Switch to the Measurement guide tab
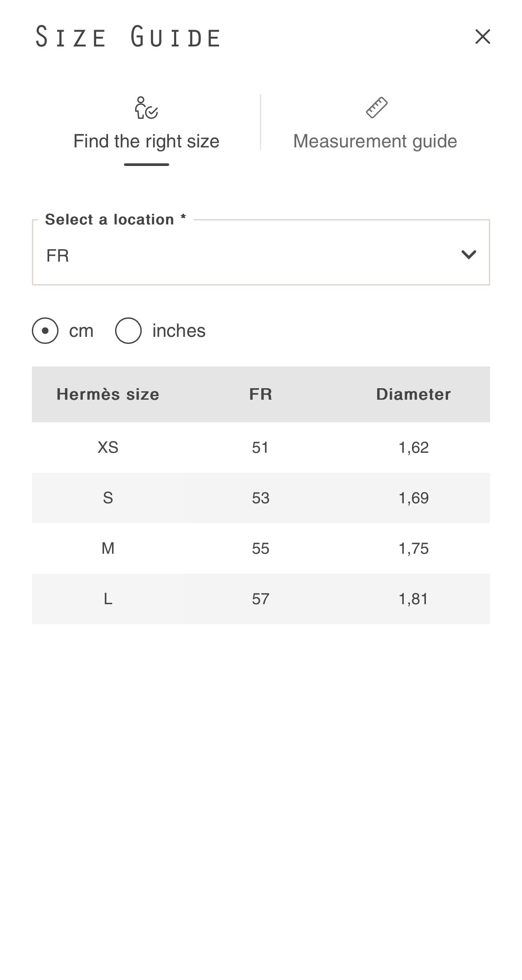Image resolution: width=522 pixels, height=980 pixels. pos(375,141)
